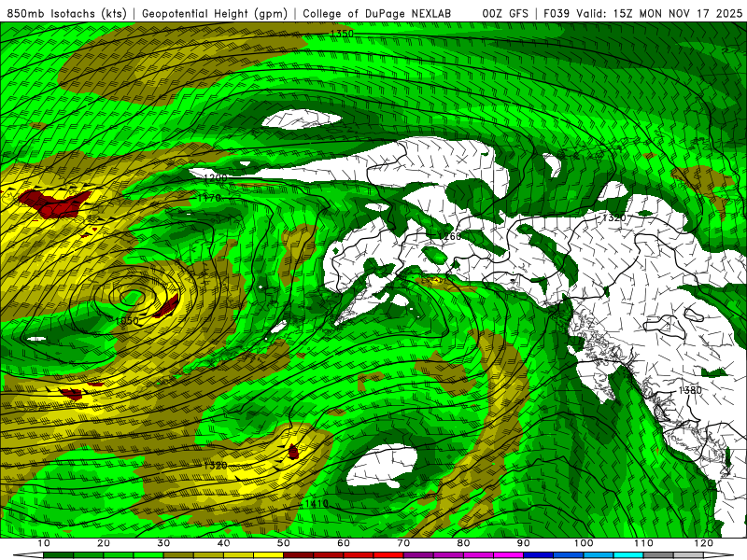The height and width of the screenshot is (560, 747).
Task: Click the "00Z GFS" model run label
Action: point(505,14)
